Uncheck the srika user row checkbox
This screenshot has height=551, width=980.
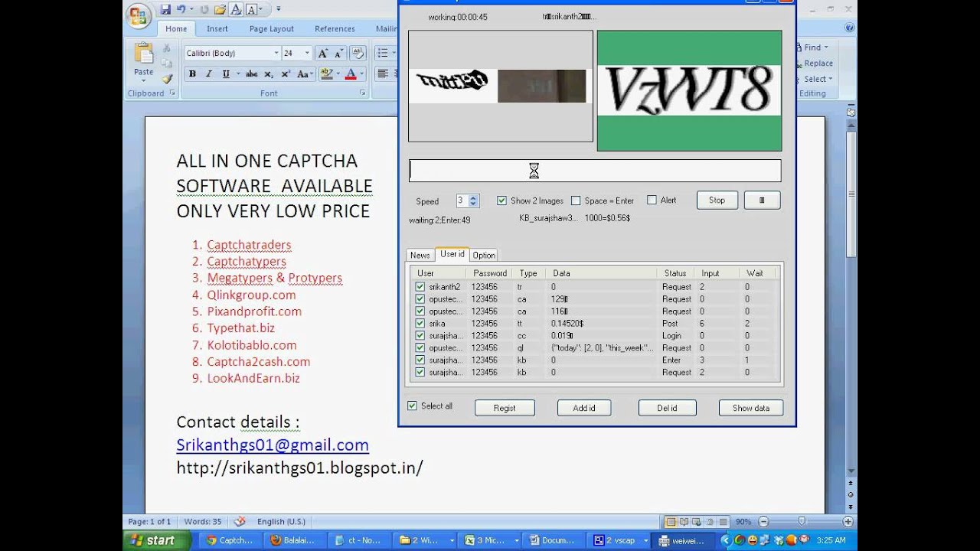[420, 324]
